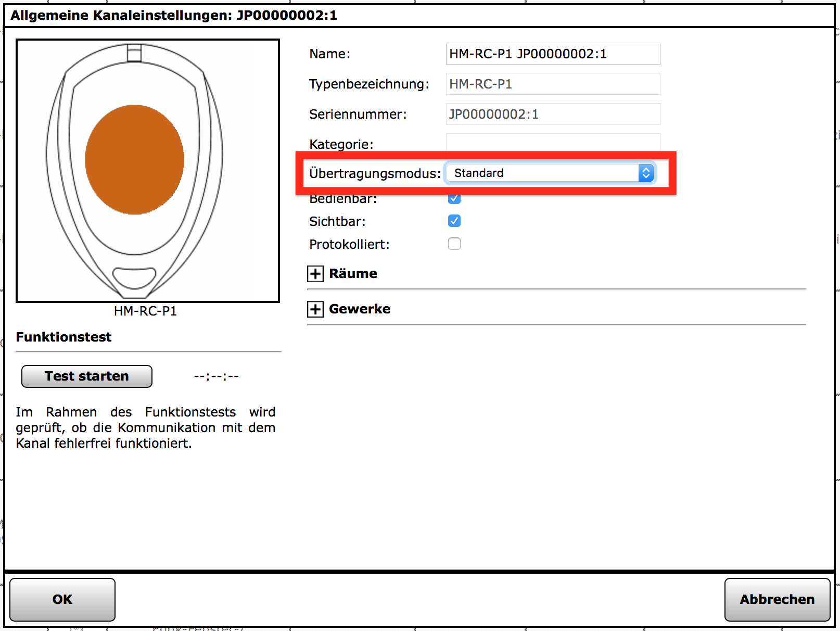840x631 pixels.
Task: Expand the Gewerke section plus icon
Action: [x=315, y=309]
